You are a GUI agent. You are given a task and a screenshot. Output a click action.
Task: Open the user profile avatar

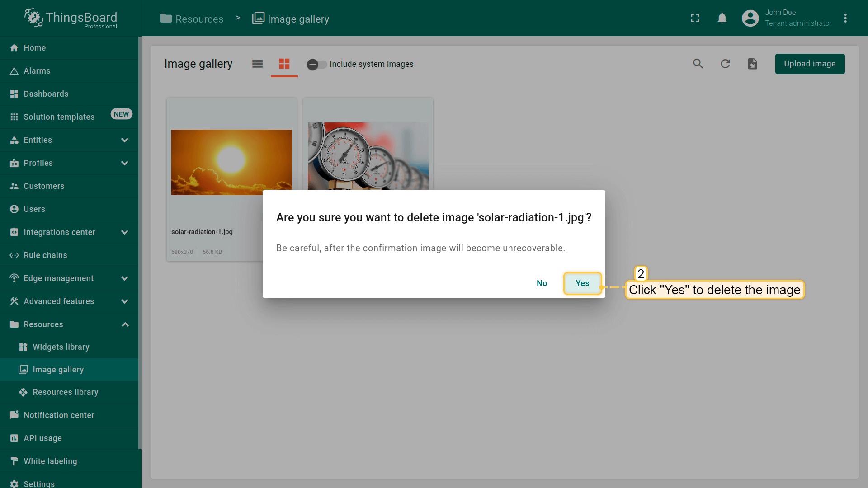(750, 18)
